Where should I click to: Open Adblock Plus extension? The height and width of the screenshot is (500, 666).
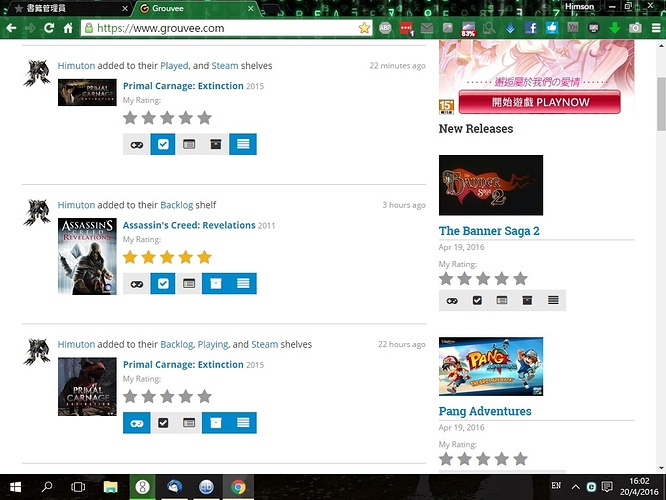pyautogui.click(x=385, y=28)
